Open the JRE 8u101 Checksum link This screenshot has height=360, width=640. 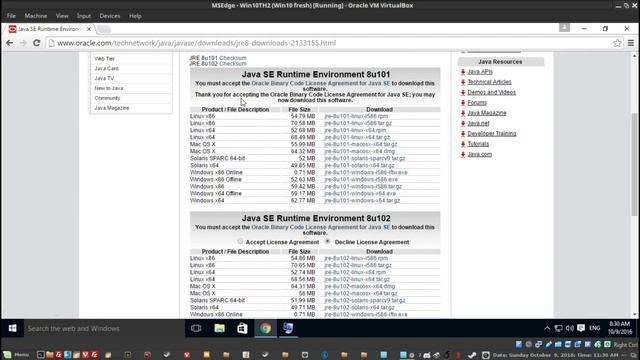[233, 58]
